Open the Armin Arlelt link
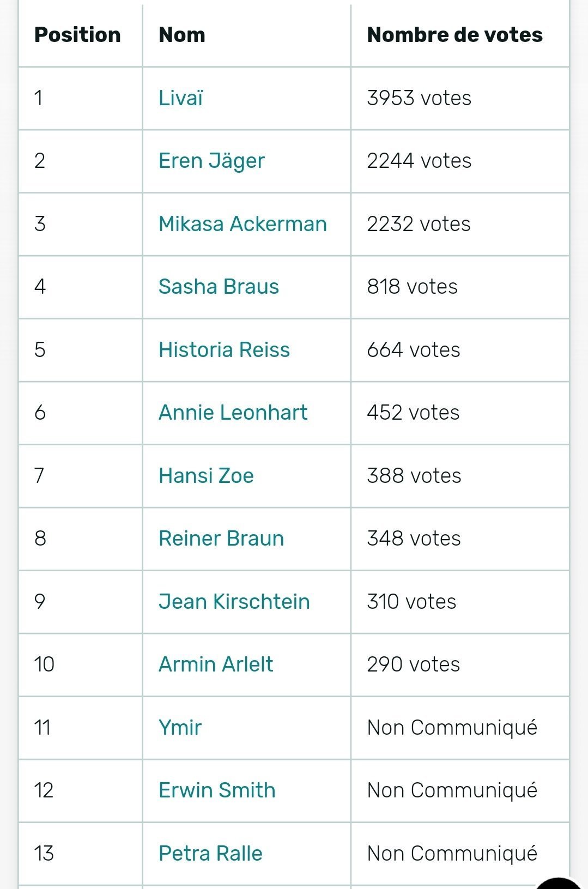588x889 pixels. point(216,664)
